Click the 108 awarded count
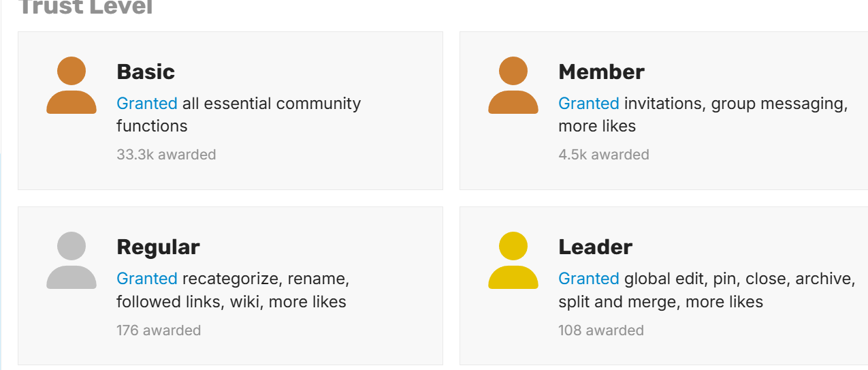Image resolution: width=868 pixels, height=370 pixels. tap(601, 330)
